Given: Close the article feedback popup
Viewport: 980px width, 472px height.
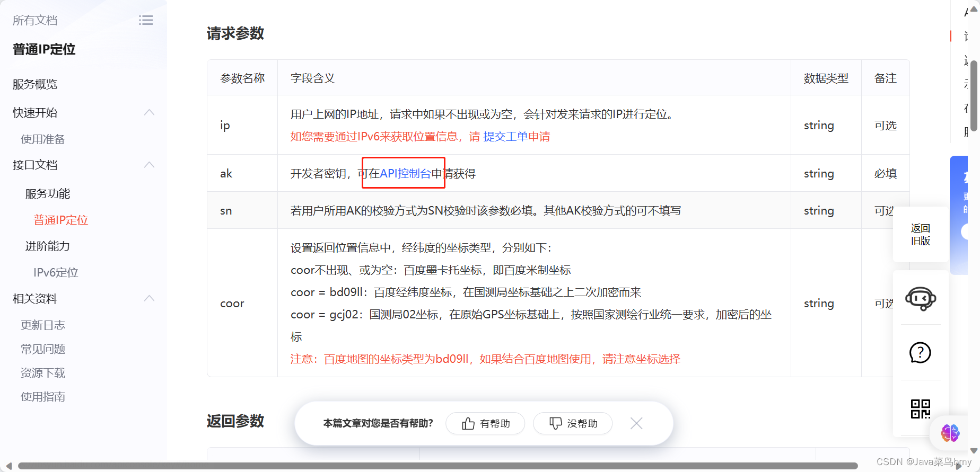Looking at the screenshot, I should (636, 423).
